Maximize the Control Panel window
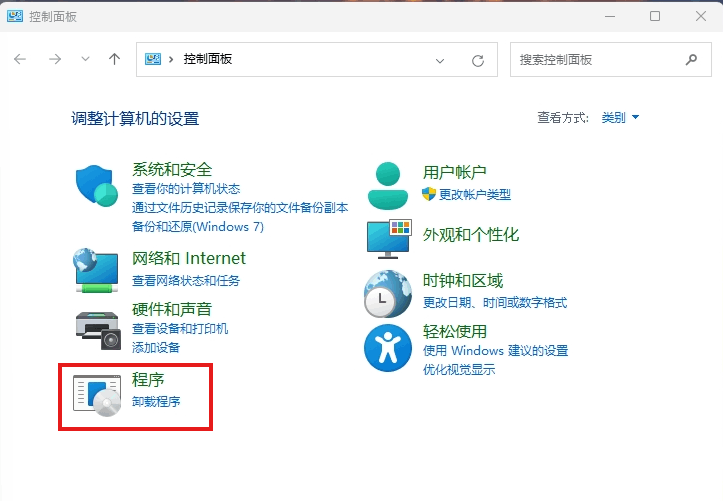Viewport: 724px width, 502px height. pyautogui.click(x=655, y=17)
